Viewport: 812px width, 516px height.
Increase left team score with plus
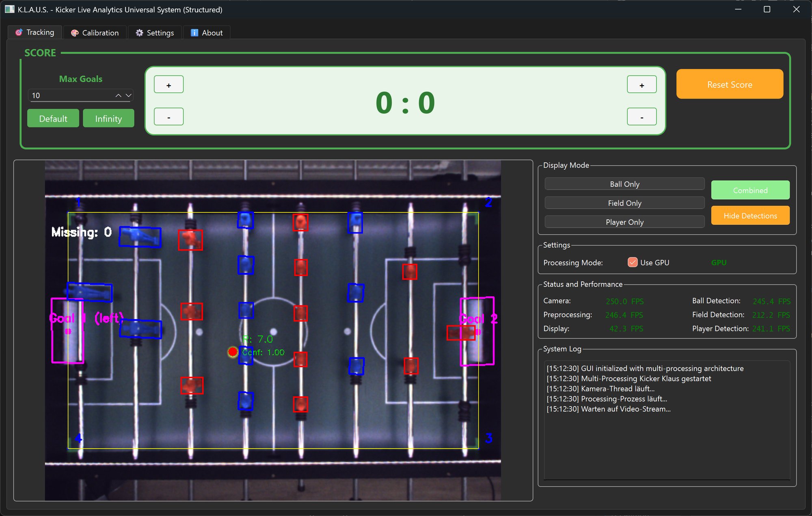pos(168,85)
